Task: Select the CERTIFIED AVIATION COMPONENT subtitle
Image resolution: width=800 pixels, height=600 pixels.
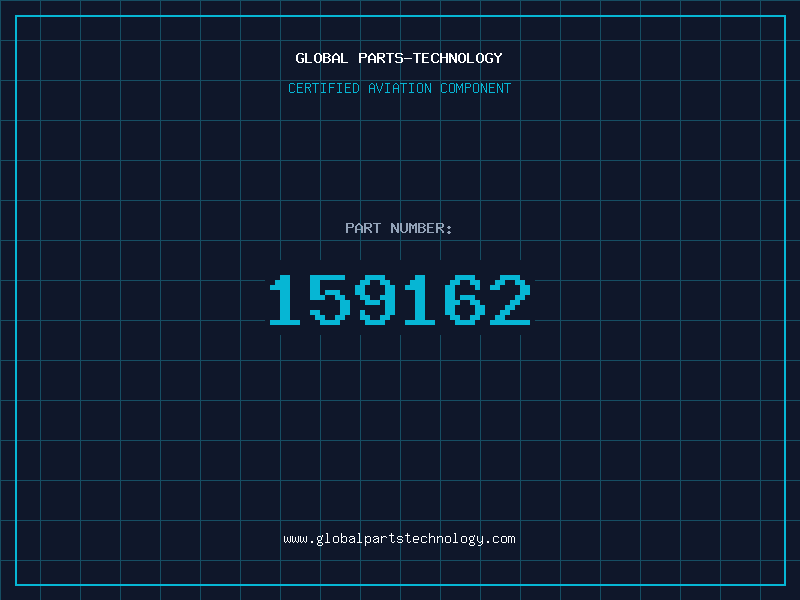Action: 399,88
